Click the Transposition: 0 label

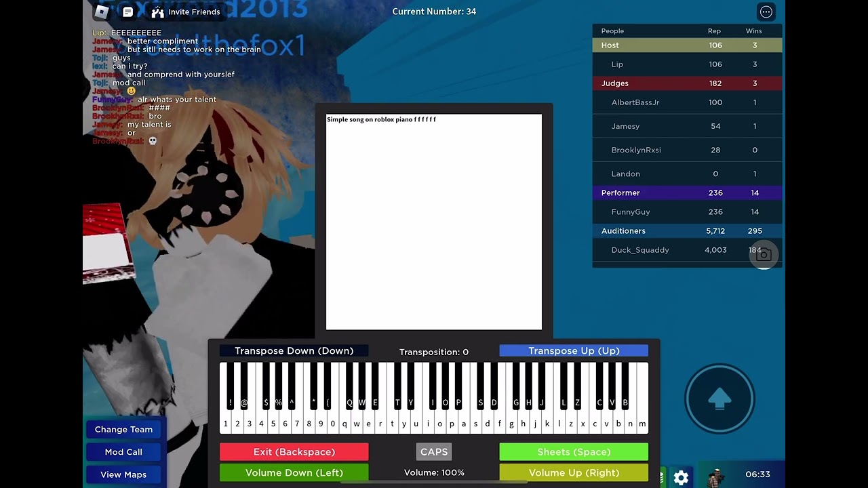[x=434, y=352]
